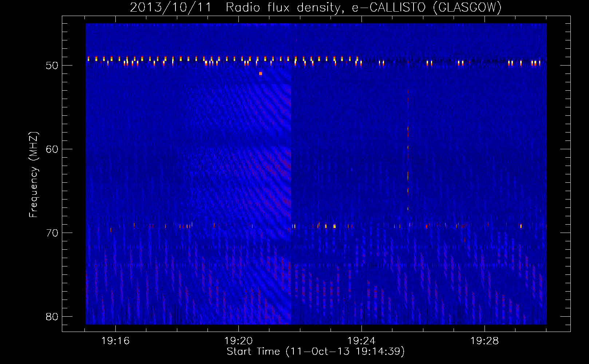Click the 19:20 time tick label

tap(238, 341)
